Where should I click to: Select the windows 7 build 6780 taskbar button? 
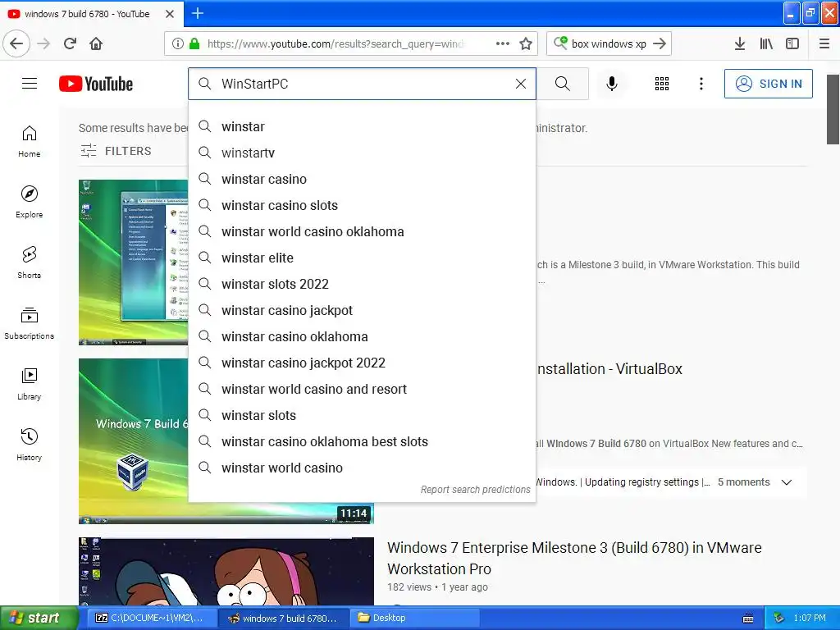(x=283, y=618)
